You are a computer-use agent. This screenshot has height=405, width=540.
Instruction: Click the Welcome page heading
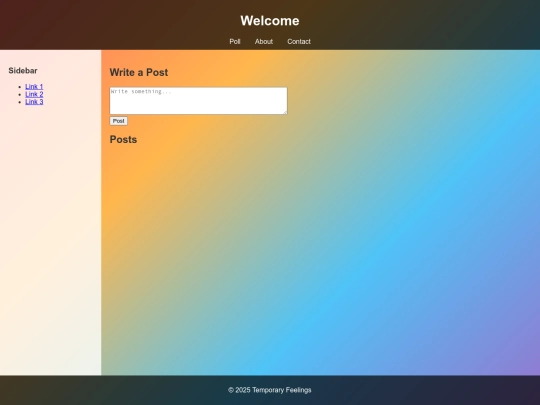pos(270,21)
